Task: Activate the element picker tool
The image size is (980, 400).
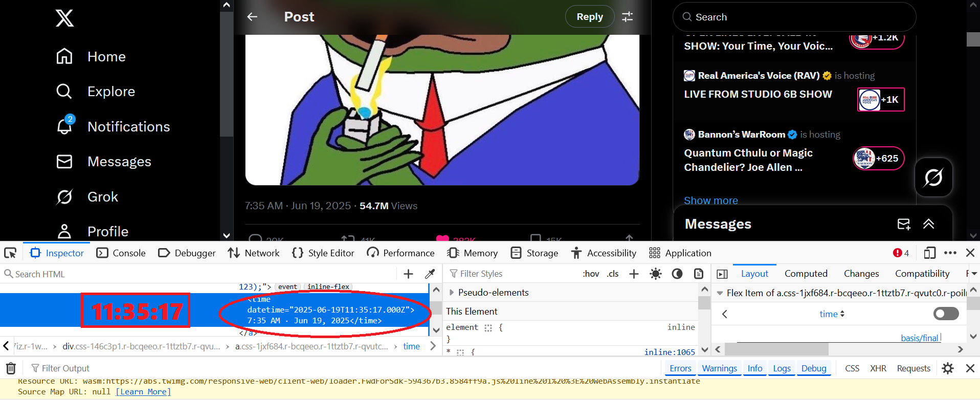Action: click(10, 253)
